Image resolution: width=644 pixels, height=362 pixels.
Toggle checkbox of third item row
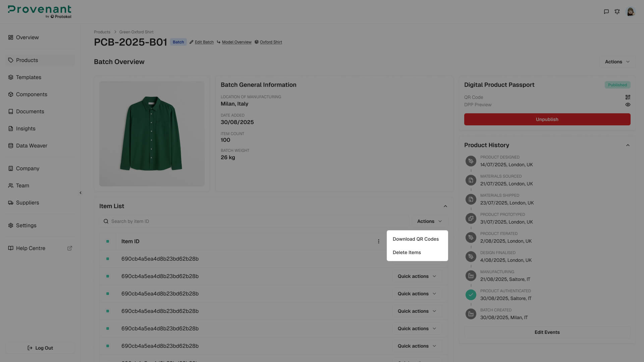108,294
